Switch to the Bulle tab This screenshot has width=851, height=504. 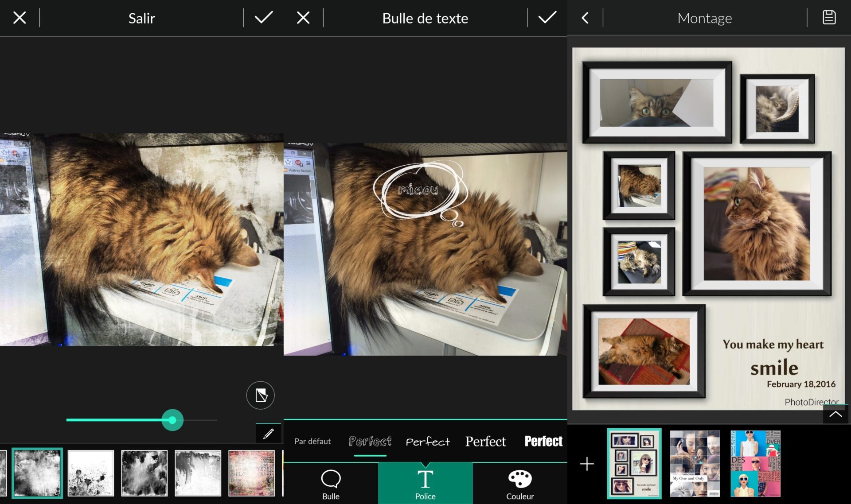331,484
